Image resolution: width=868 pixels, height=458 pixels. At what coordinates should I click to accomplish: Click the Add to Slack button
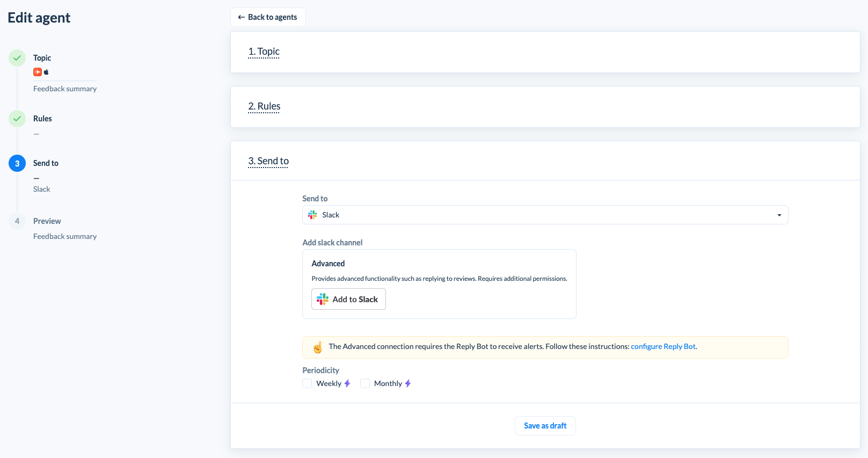[348, 299]
